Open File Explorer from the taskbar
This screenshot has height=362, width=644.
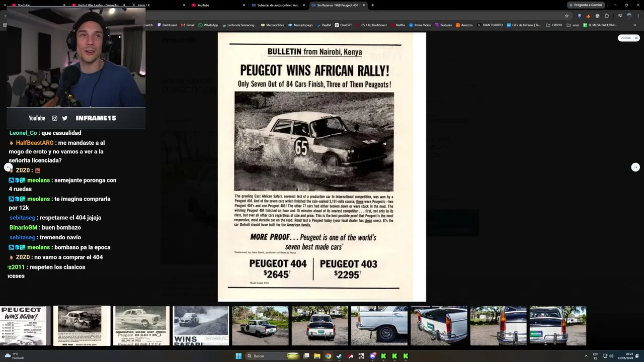pyautogui.click(x=317, y=356)
